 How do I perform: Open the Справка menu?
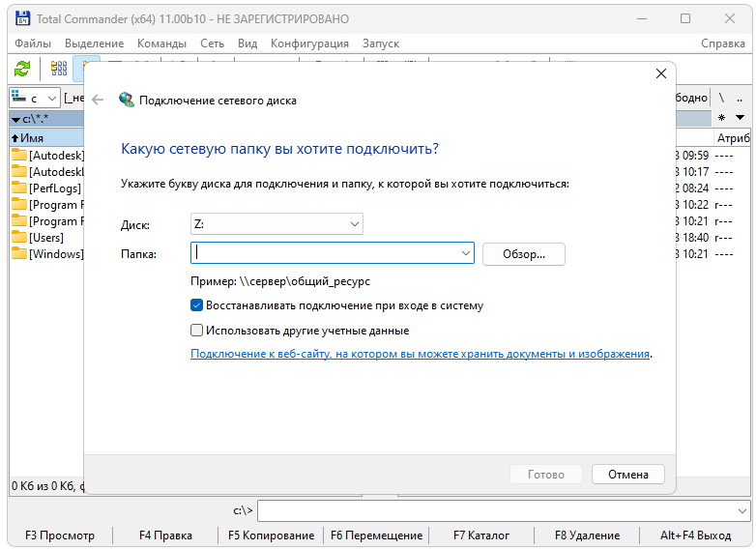point(723,43)
